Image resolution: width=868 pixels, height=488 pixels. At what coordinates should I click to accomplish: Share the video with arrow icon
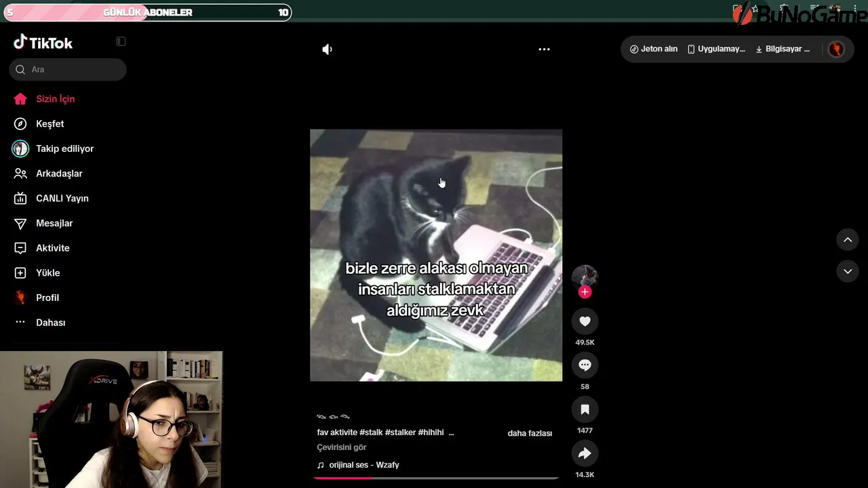coord(585,453)
